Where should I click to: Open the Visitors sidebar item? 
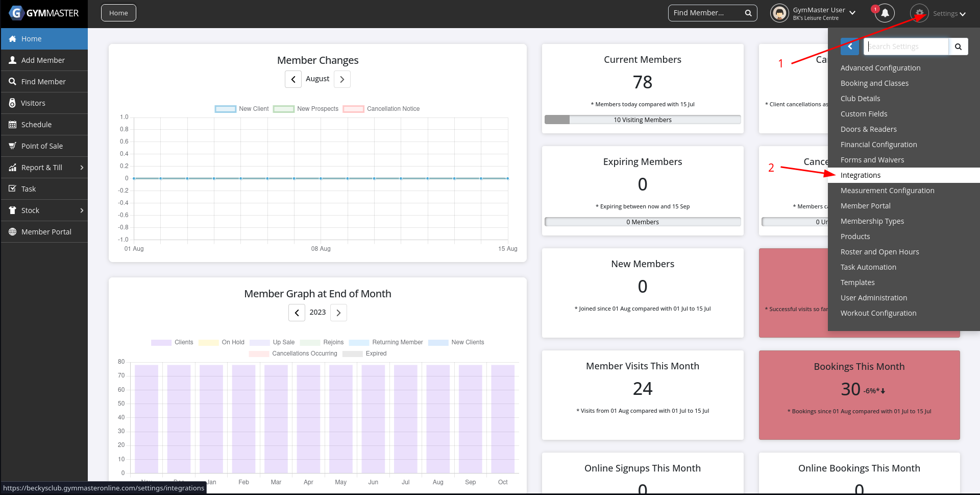pos(33,103)
